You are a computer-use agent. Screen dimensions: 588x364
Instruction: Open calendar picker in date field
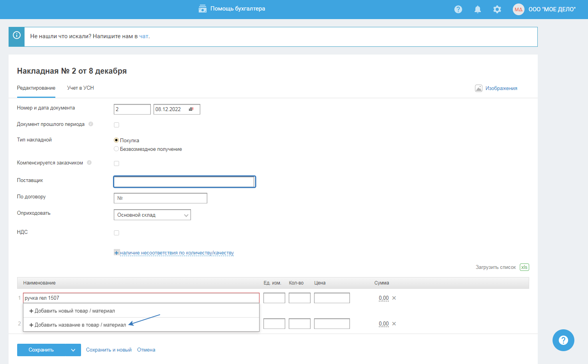tap(191, 110)
